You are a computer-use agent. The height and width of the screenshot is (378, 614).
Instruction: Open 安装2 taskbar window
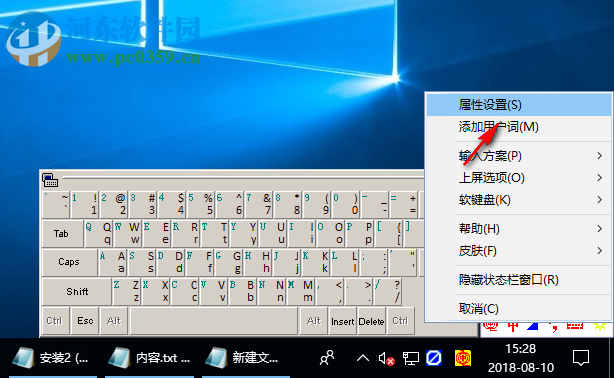pyautogui.click(x=52, y=358)
